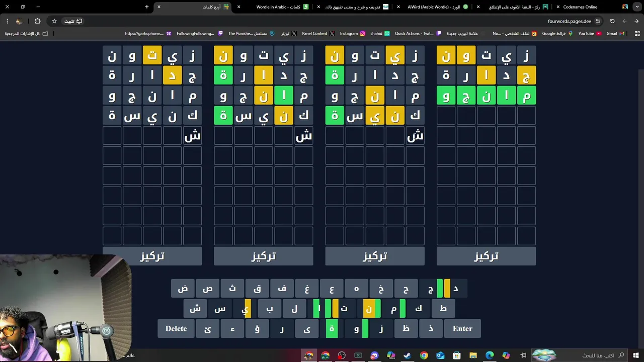644x362 pixels.
Task: Open the garticphone bookmark
Action: coord(148,33)
